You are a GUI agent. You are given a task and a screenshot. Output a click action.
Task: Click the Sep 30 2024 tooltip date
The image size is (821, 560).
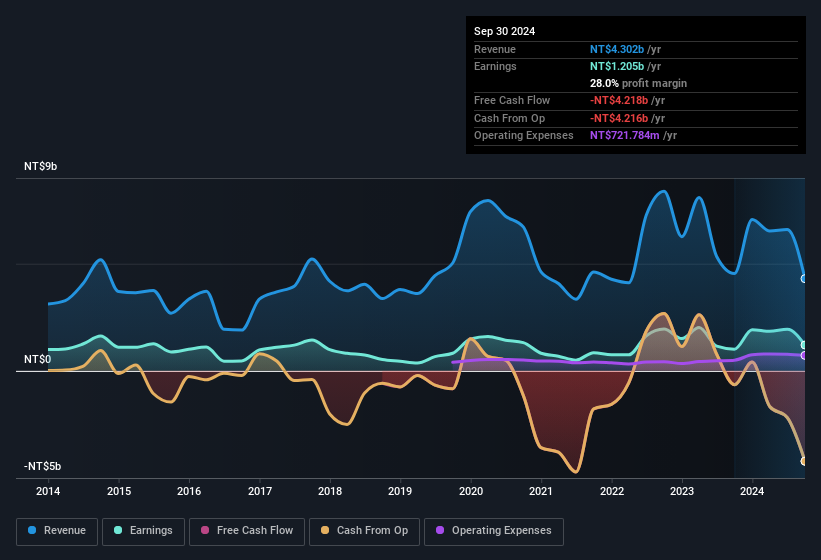[504, 31]
